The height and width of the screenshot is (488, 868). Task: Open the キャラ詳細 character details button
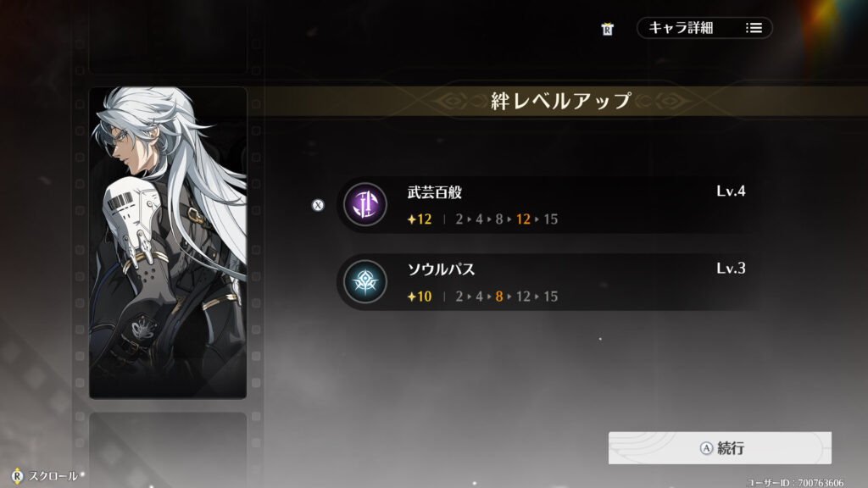tap(704, 28)
